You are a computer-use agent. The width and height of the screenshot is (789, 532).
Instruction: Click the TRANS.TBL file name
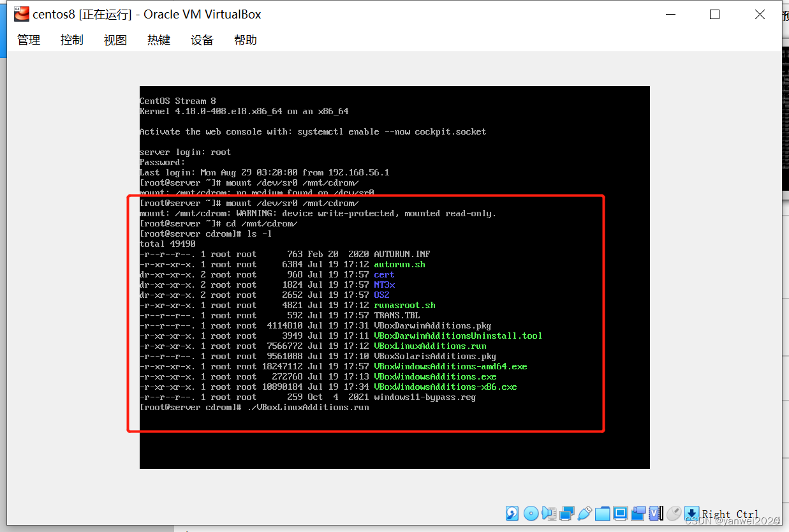point(397,315)
